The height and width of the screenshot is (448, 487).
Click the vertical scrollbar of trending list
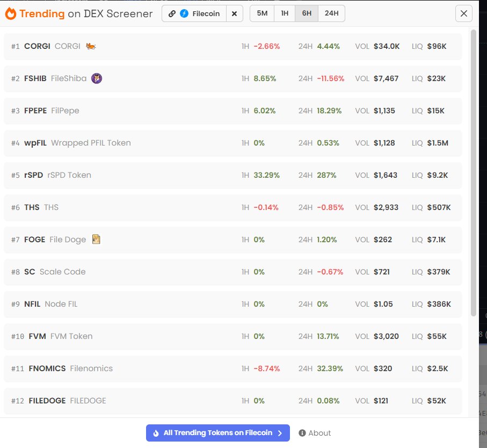474,173
